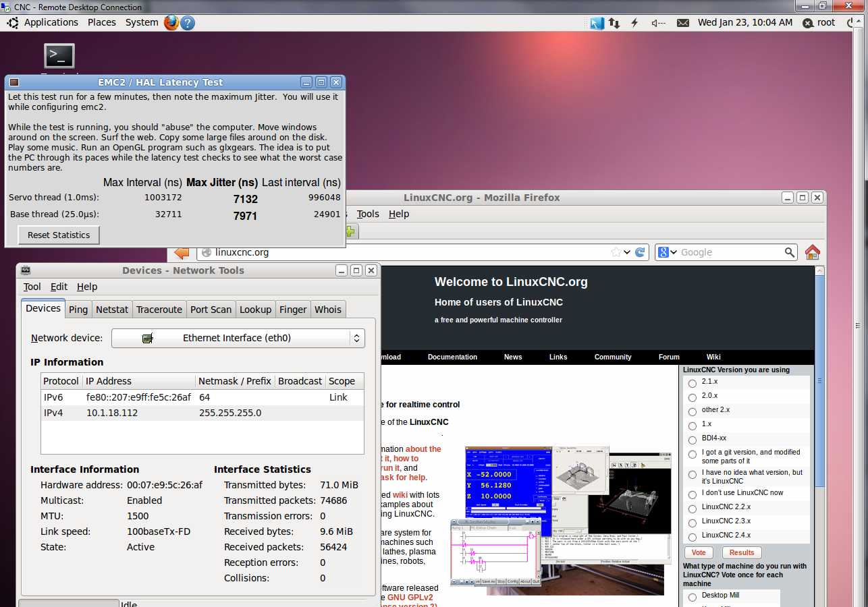The width and height of the screenshot is (868, 607).
Task: Open the Community nav link
Action: 613,357
